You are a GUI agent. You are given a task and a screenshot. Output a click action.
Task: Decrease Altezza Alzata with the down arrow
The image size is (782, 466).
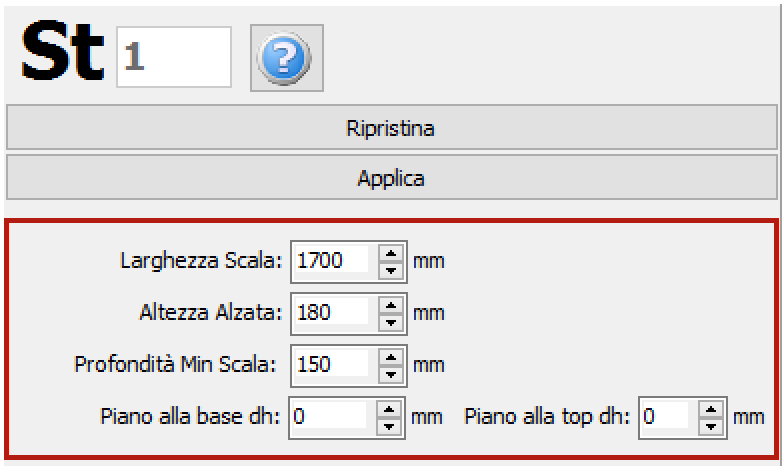pos(390,320)
